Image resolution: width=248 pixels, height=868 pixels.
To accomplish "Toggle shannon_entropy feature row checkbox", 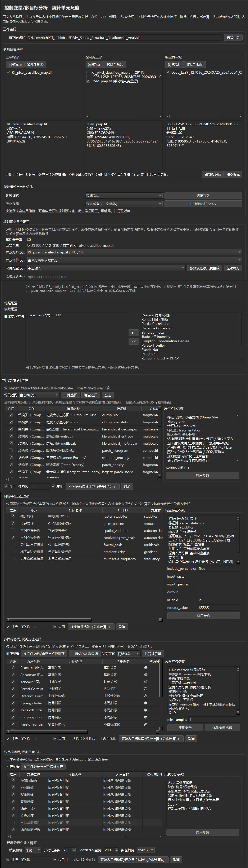I will 11,458.
